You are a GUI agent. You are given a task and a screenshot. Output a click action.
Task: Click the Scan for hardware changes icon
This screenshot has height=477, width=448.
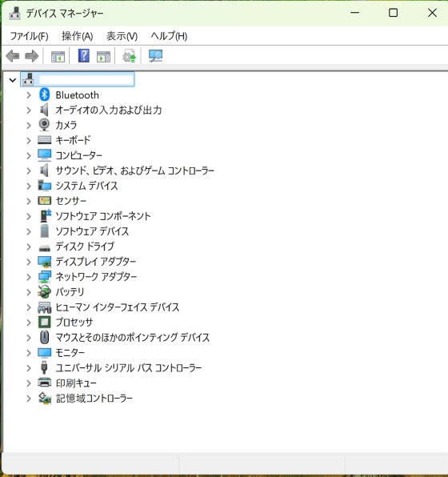tap(155, 56)
